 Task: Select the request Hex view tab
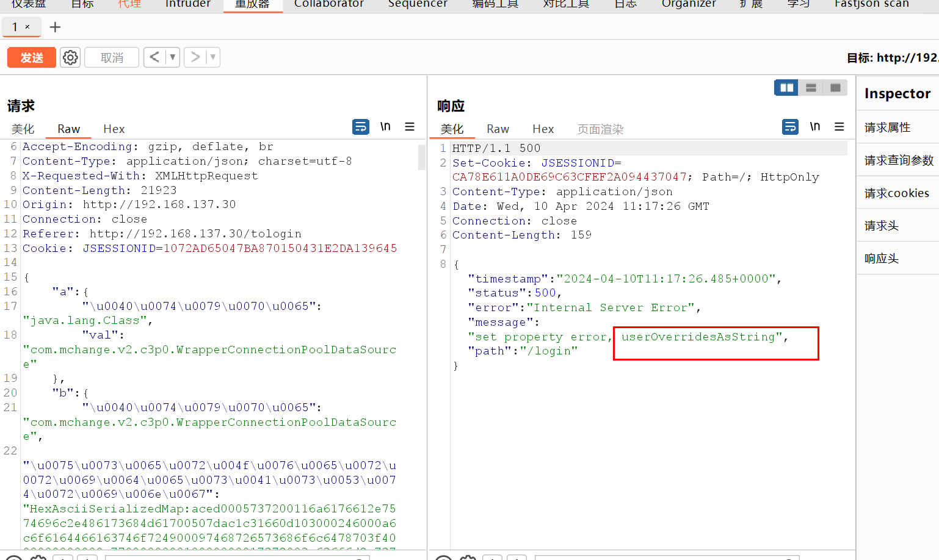pos(114,129)
